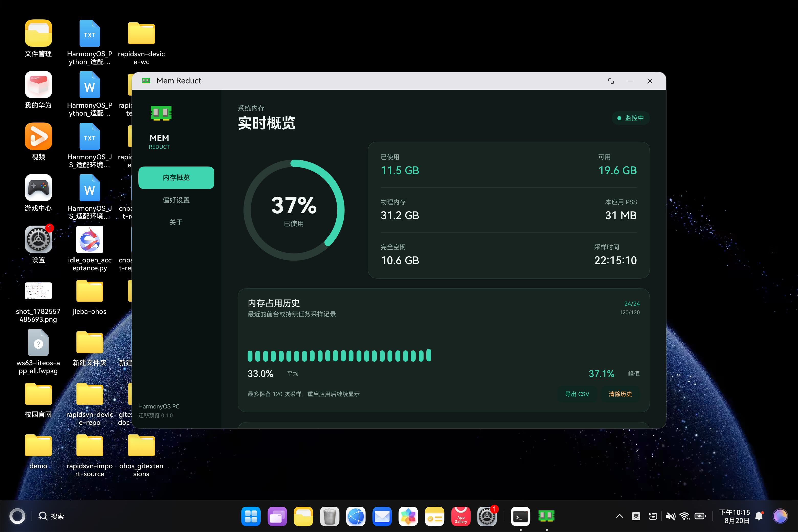Viewport: 798px width, 532px height.
Task: Switch to 偏好设置 in the sidebar
Action: click(x=176, y=200)
